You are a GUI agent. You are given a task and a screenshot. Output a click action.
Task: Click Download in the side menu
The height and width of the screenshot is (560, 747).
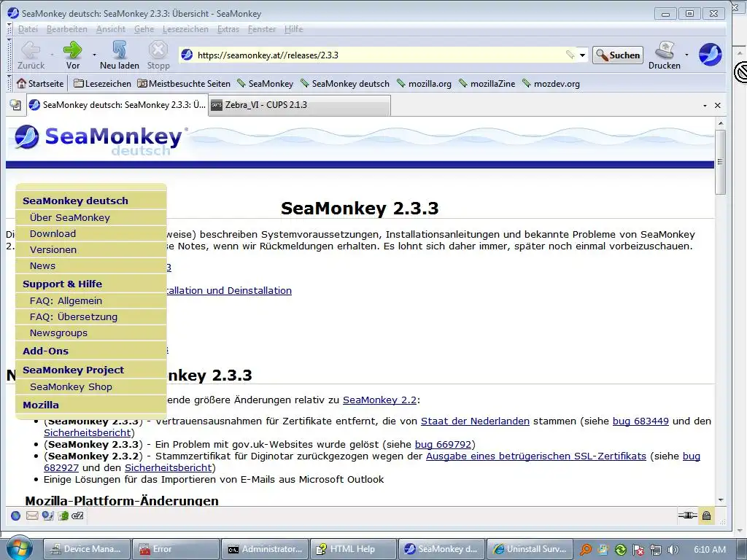click(x=53, y=234)
